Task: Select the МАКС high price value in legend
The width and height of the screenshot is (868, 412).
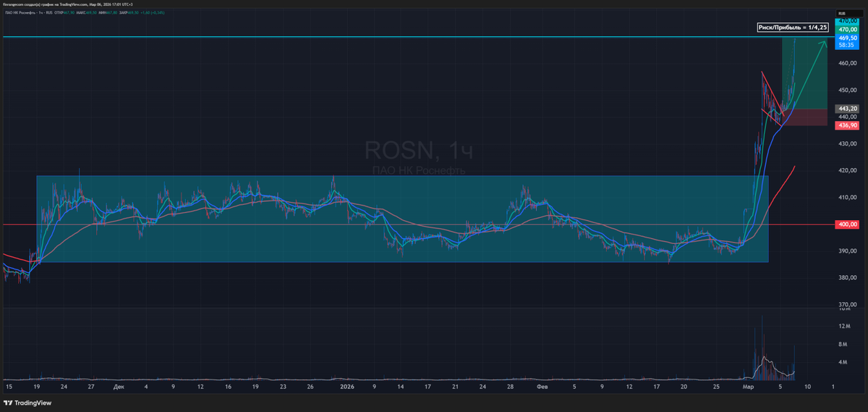Action: 91,13
